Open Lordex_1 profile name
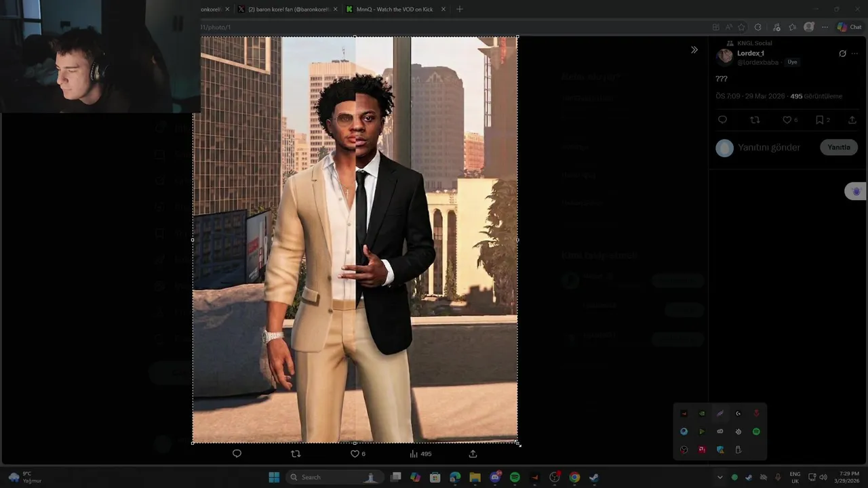Screen dimensions: 868x488 point(751,54)
